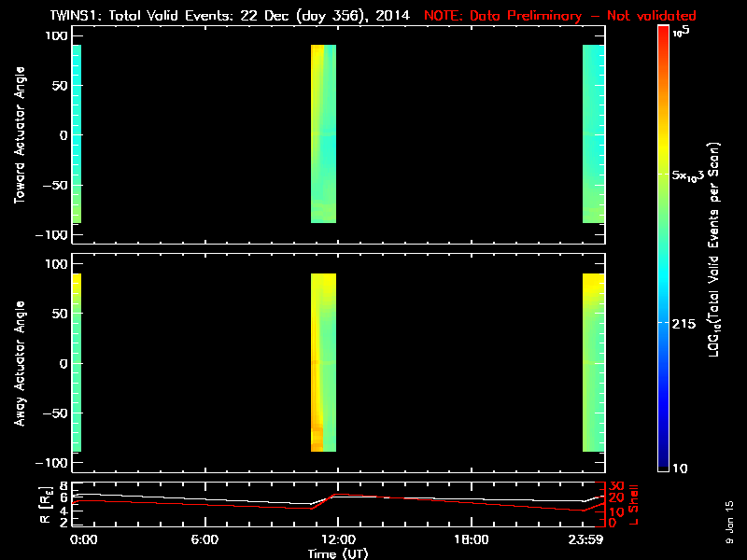Click the left-edge cyan strip in the Toward panel
This screenshot has height=560, width=747.
(77, 133)
